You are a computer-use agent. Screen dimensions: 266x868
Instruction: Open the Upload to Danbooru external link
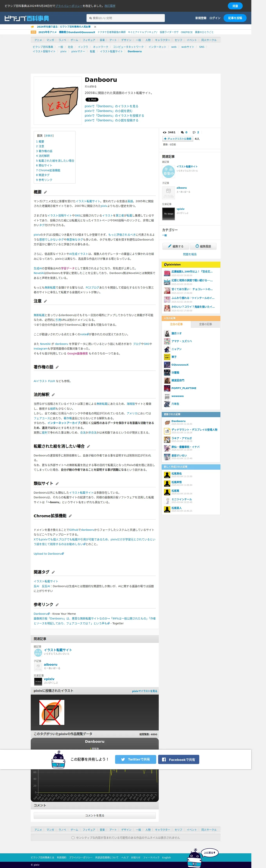[49, 554]
